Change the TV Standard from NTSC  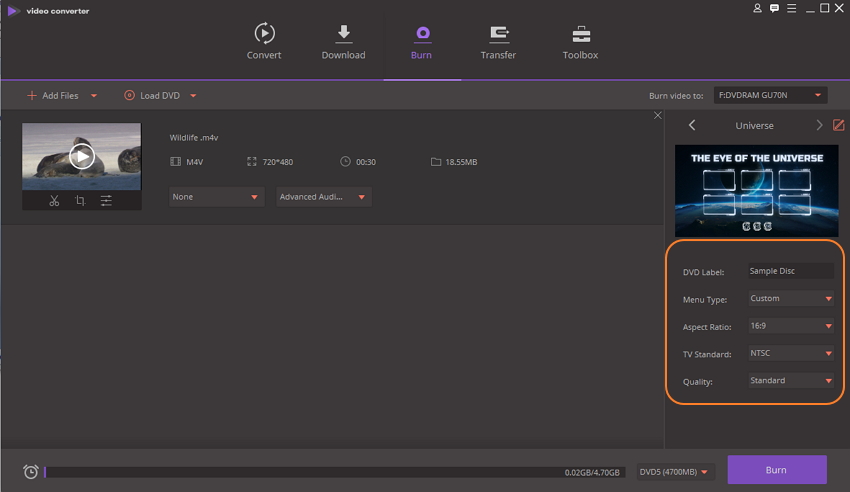click(x=790, y=353)
